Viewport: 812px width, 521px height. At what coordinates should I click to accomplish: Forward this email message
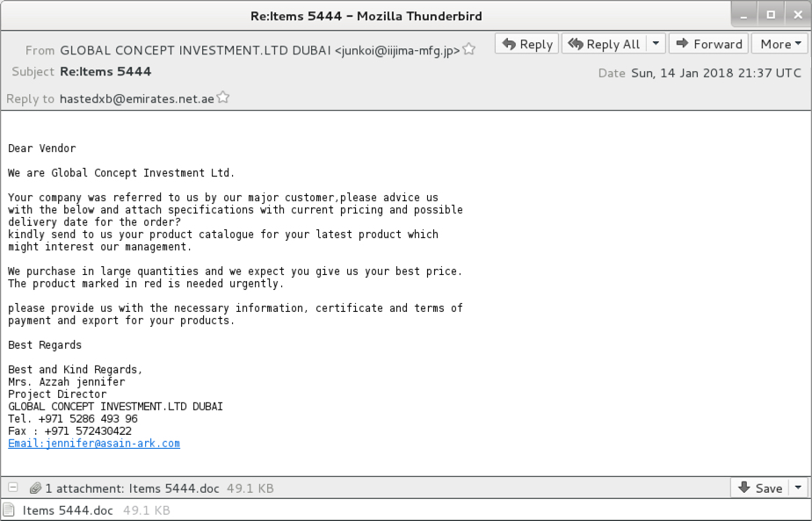pos(708,44)
